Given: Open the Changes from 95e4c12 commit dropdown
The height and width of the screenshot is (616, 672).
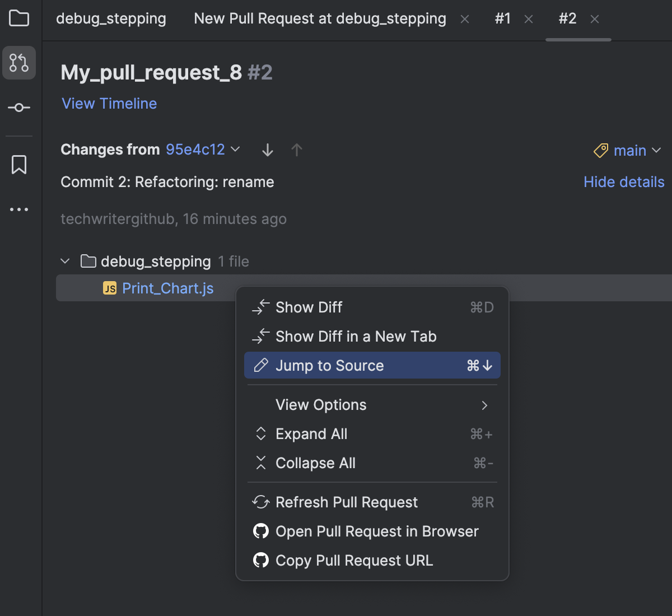Looking at the screenshot, I should [x=202, y=150].
